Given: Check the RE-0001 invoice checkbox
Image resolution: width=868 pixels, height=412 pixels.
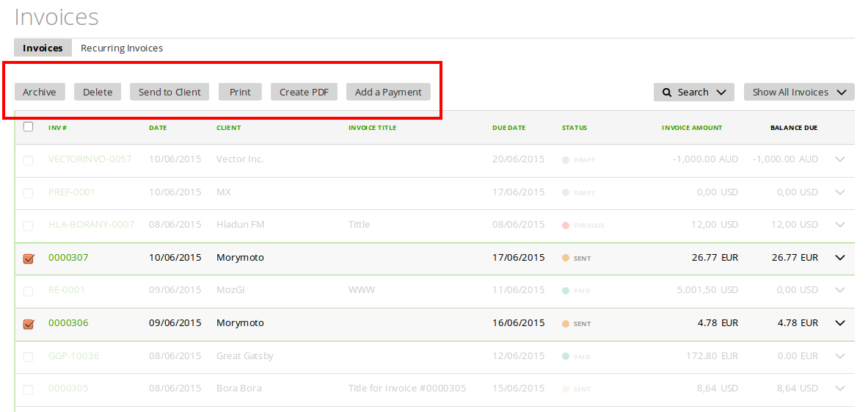Looking at the screenshot, I should point(28,291).
